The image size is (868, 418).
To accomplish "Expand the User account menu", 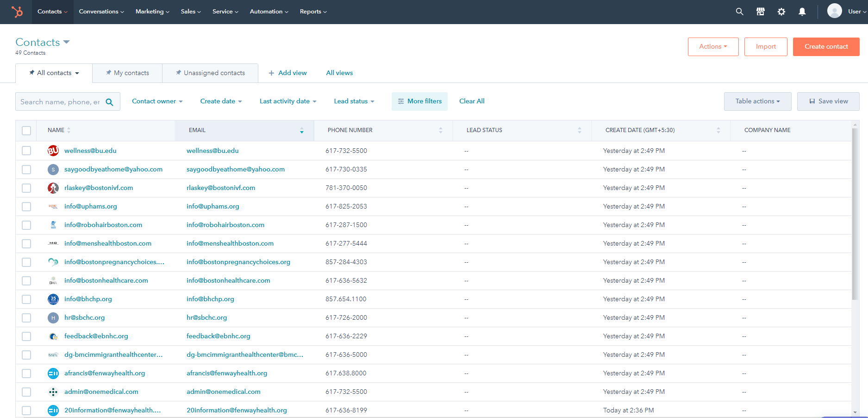I will coord(858,12).
